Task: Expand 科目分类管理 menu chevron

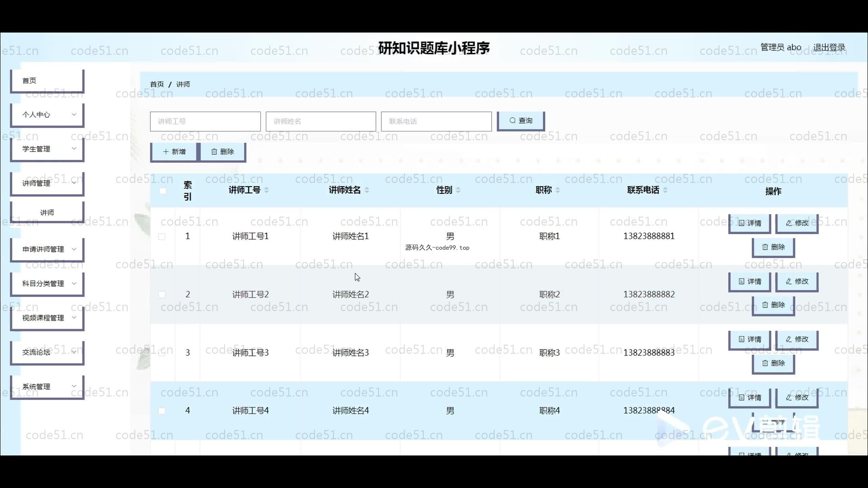Action: point(74,283)
